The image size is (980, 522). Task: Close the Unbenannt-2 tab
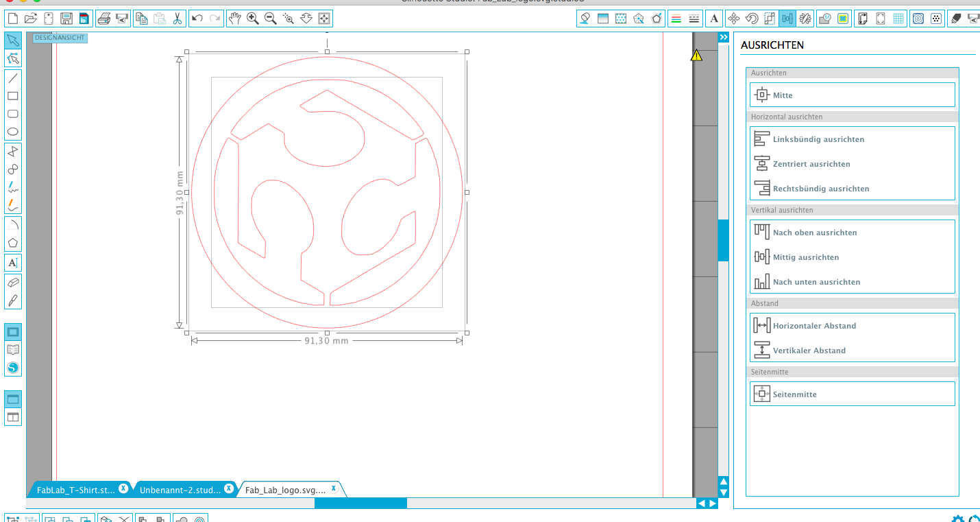pyautogui.click(x=228, y=488)
